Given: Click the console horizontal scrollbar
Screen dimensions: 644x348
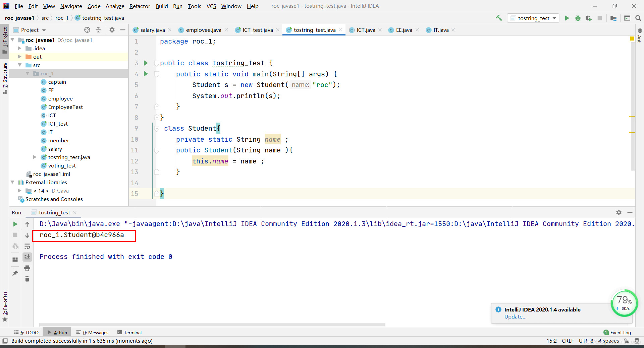Looking at the screenshot, I should [x=212, y=325].
